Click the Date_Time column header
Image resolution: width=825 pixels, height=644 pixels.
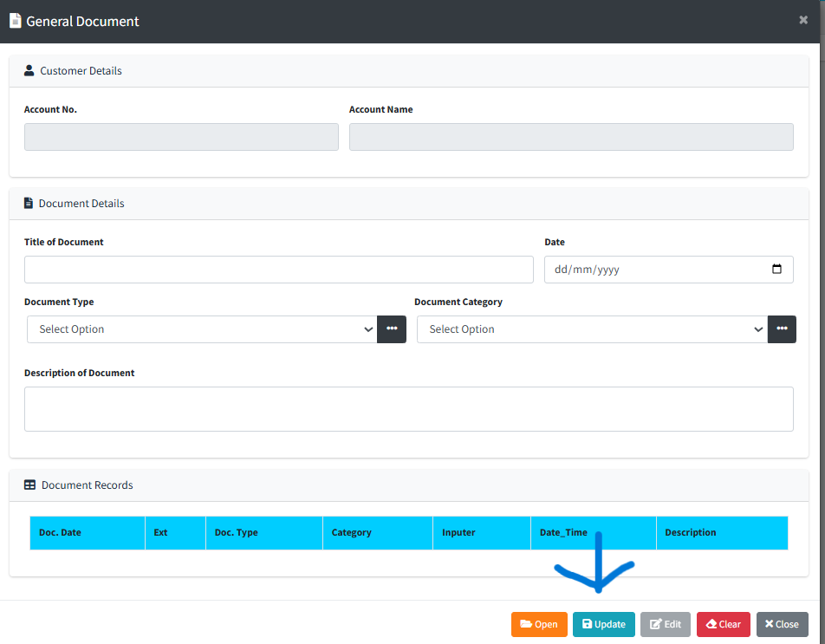coord(592,532)
